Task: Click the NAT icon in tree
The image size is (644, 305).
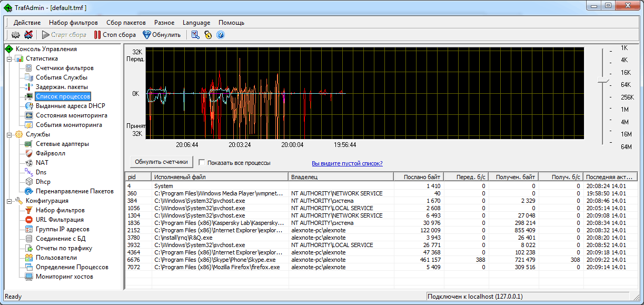Action: tap(29, 163)
